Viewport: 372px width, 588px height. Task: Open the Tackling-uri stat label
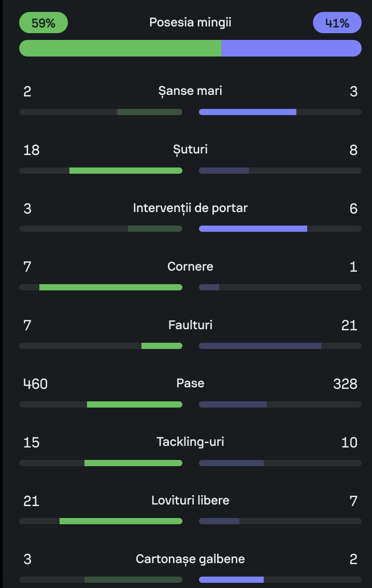(x=190, y=442)
